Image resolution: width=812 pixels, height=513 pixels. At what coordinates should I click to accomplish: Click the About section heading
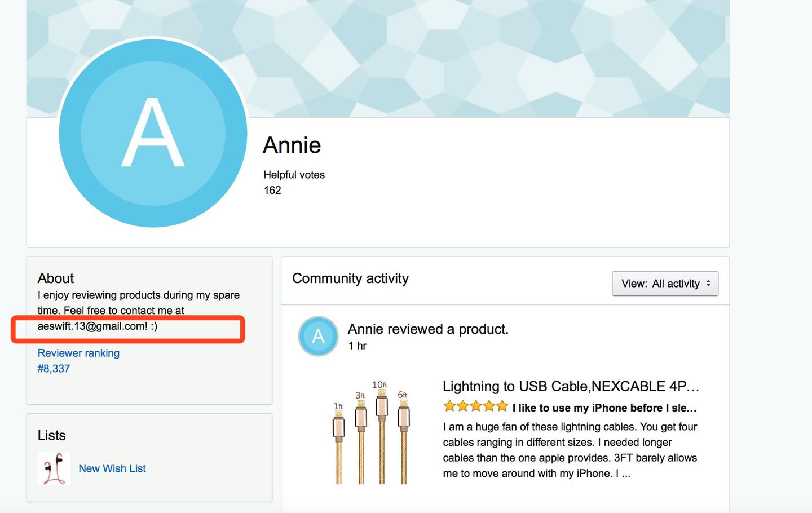(56, 278)
